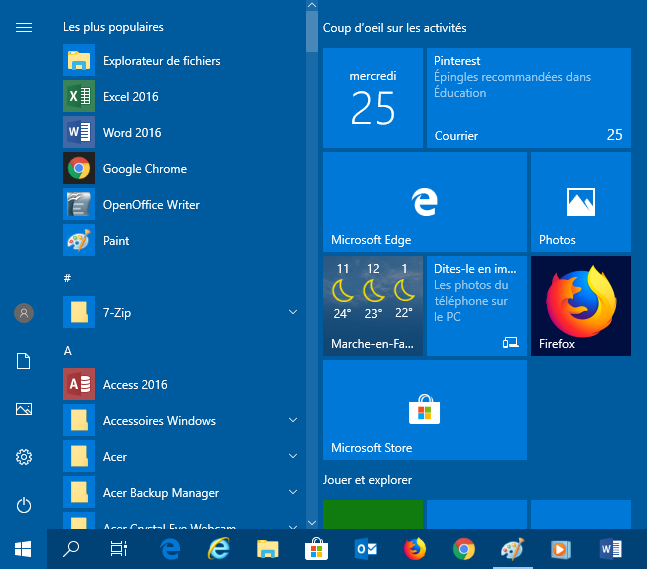
Task: Open the Dites-le en im... phone tile
Action: coord(477,306)
